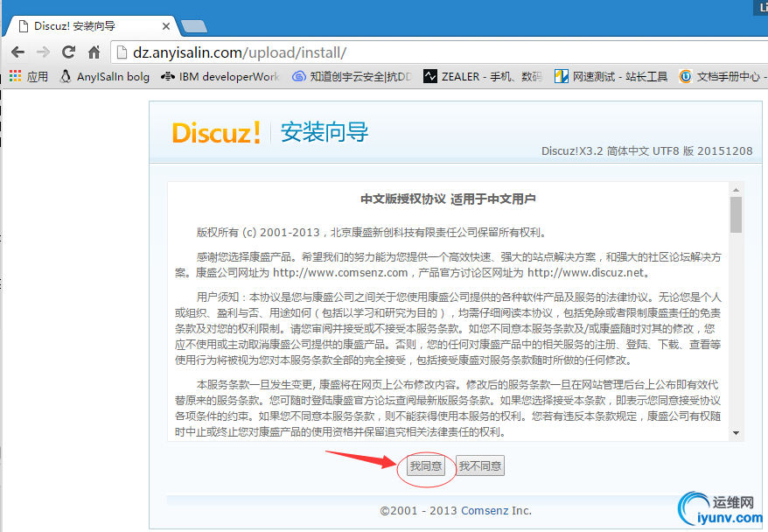Click the 中文版授权协议 适用于中文用户 title
This screenshot has height=532, width=768.
coord(448,199)
